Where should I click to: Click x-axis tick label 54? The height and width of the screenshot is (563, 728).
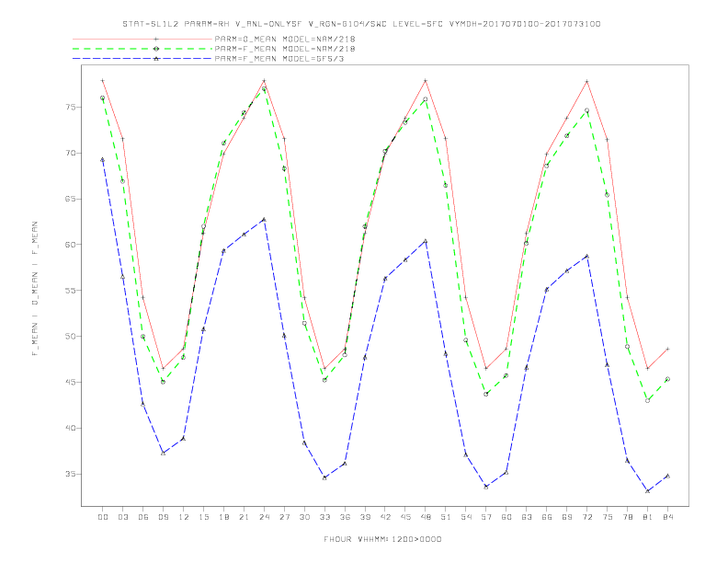[466, 517]
